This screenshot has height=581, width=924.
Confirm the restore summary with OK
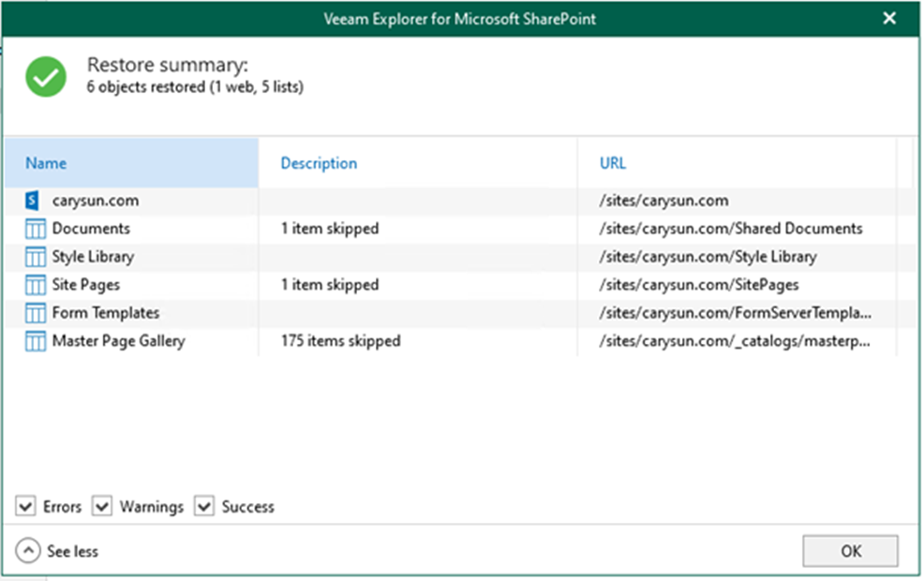point(850,551)
